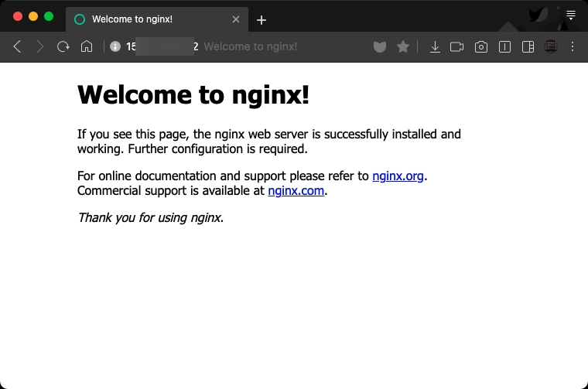Reload the nginx welcome page
Screen dimensions: 588x389
click(x=63, y=47)
